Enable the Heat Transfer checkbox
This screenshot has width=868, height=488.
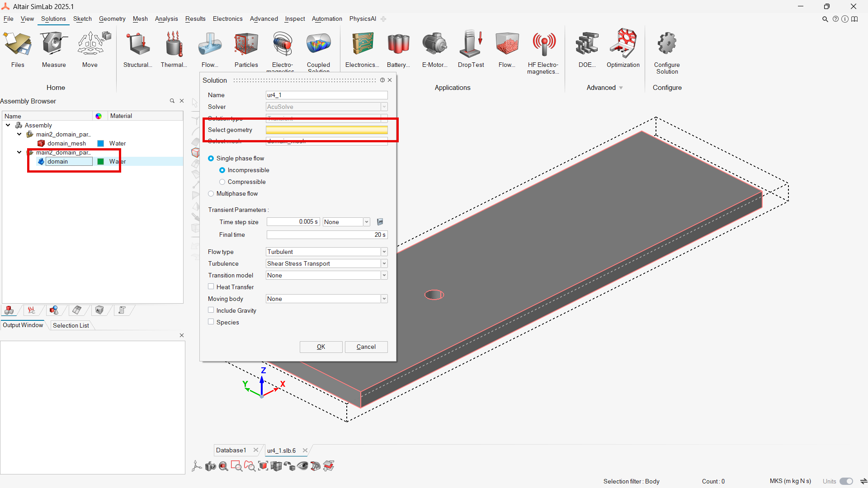[x=211, y=286]
